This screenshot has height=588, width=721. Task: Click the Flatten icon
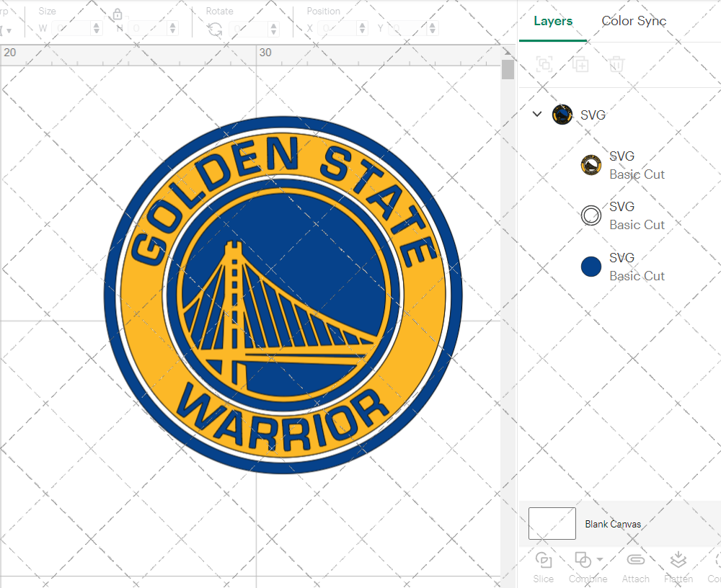coord(678,561)
